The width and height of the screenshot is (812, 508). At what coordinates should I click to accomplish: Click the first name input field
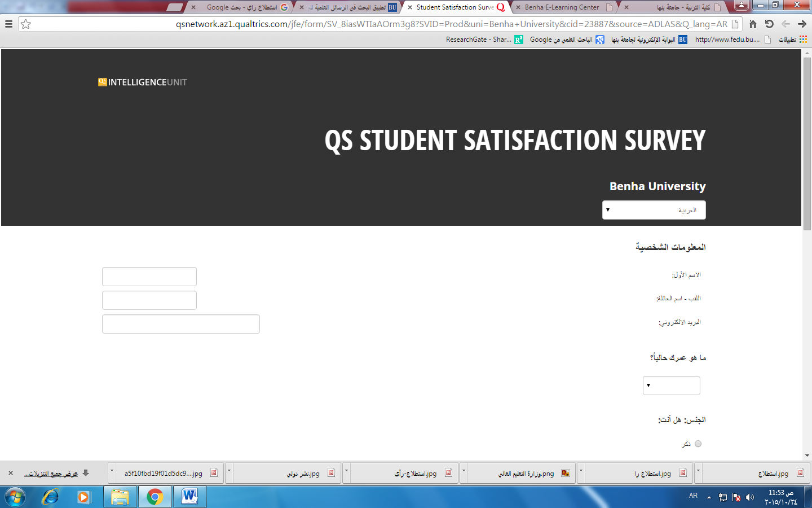click(149, 277)
